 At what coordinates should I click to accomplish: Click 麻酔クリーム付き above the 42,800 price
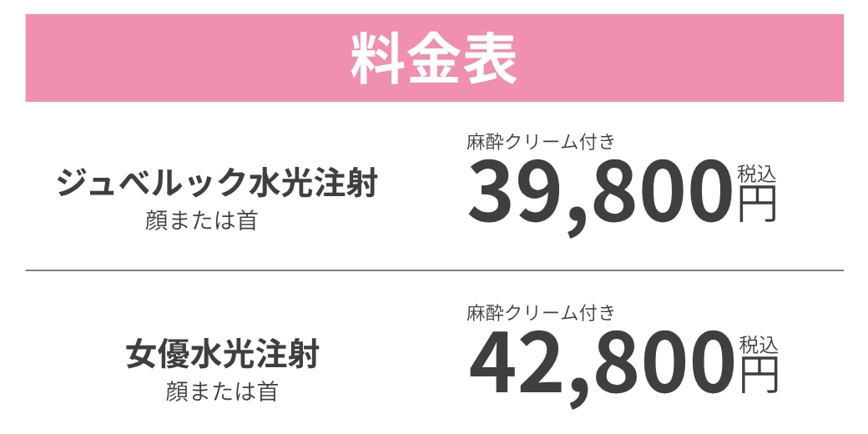pyautogui.click(x=541, y=313)
